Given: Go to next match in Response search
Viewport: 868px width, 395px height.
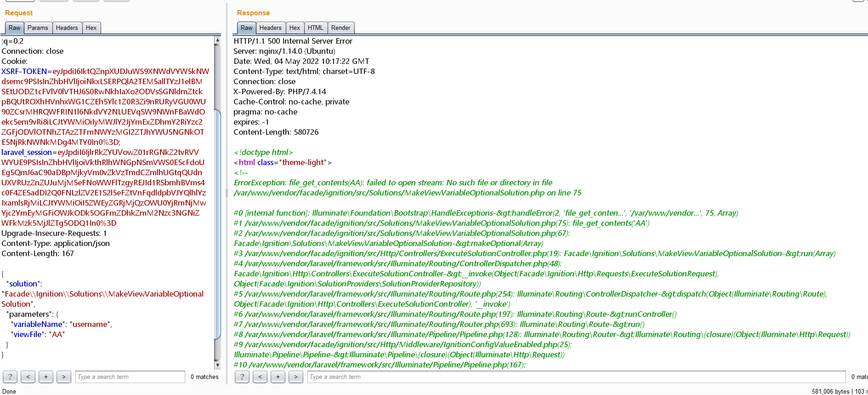Looking at the screenshot, I should click(296, 377).
